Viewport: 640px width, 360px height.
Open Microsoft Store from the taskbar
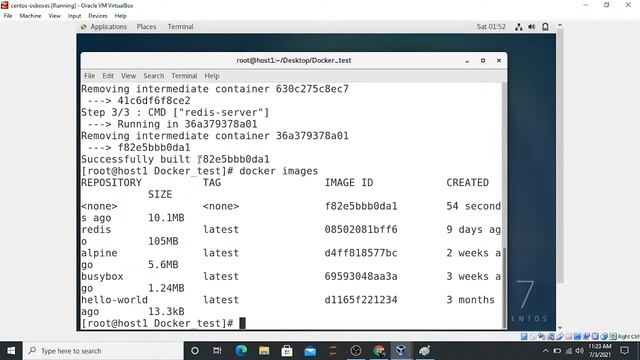[287, 351]
